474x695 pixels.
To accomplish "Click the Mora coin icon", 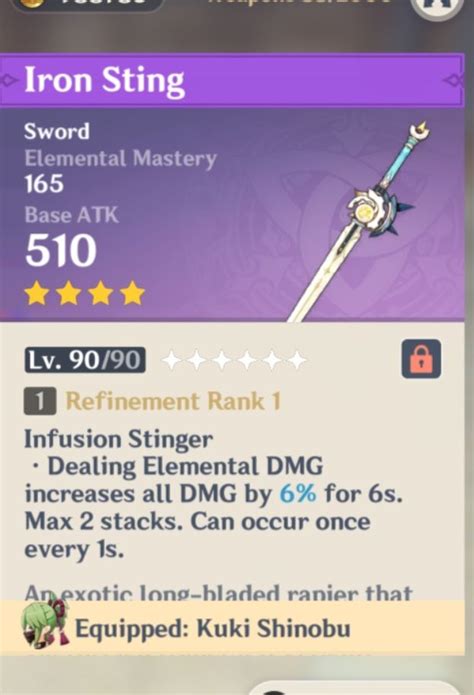I will (33, 3).
